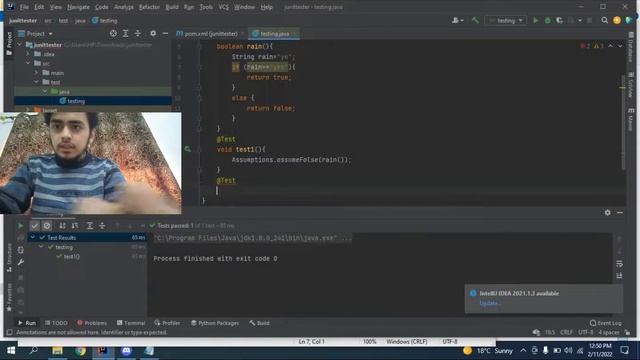Select test1() in test results tree
The image size is (640, 360).
pos(71,257)
